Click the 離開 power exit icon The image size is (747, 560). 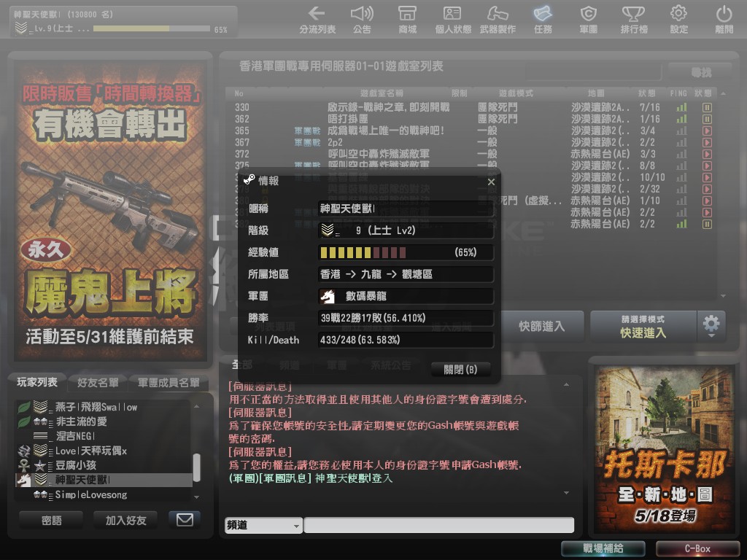pyautogui.click(x=724, y=20)
